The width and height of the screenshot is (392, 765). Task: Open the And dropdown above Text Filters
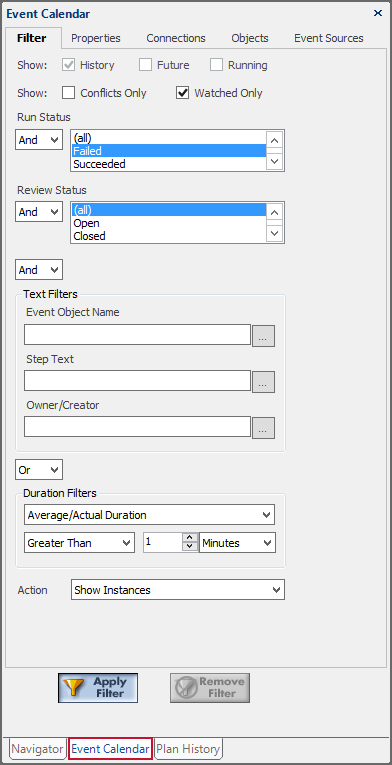(x=39, y=269)
